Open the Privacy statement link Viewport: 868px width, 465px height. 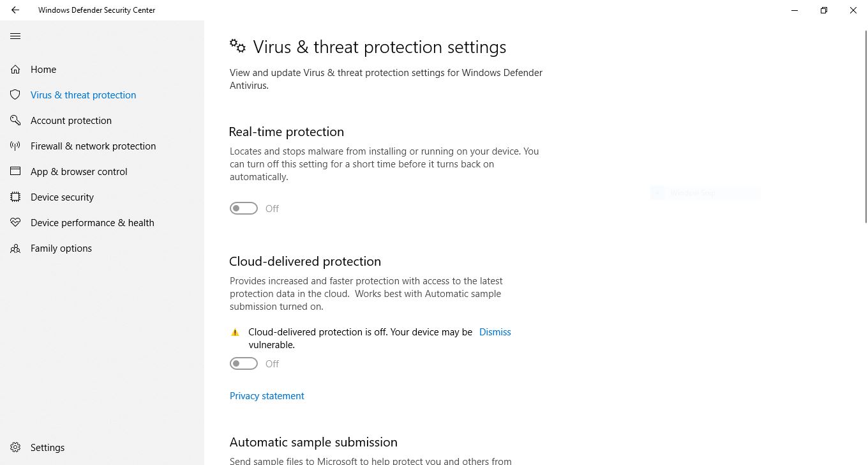pyautogui.click(x=267, y=396)
